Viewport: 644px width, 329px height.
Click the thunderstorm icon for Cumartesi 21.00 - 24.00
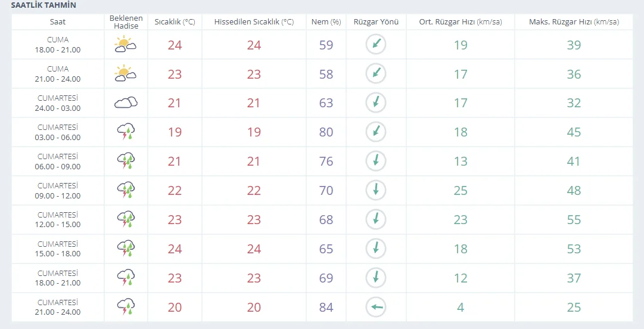126,307
